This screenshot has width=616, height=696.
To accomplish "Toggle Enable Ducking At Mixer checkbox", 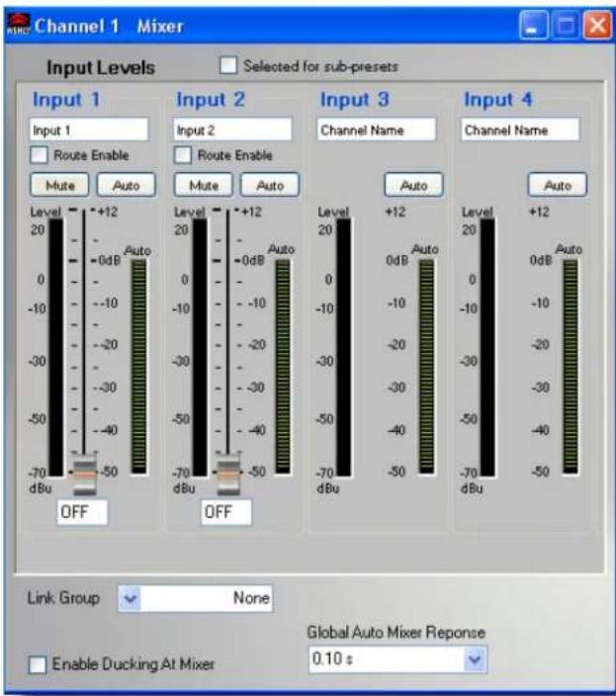I will click(x=38, y=664).
